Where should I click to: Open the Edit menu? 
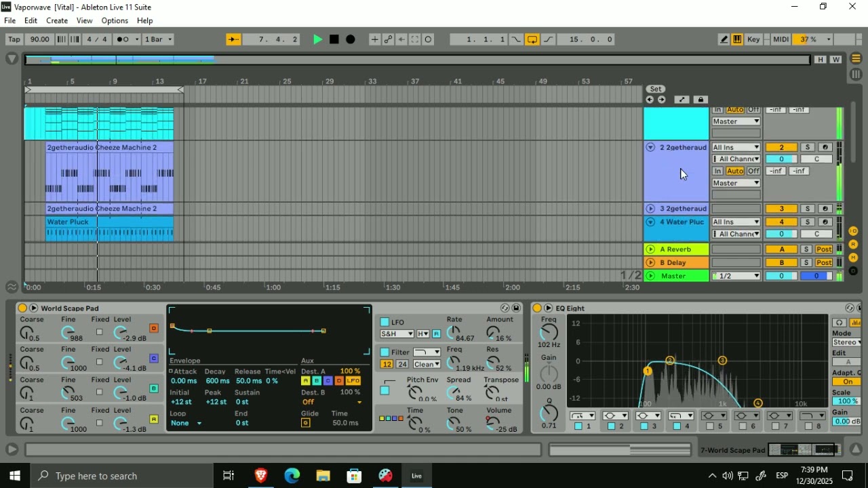[31, 20]
